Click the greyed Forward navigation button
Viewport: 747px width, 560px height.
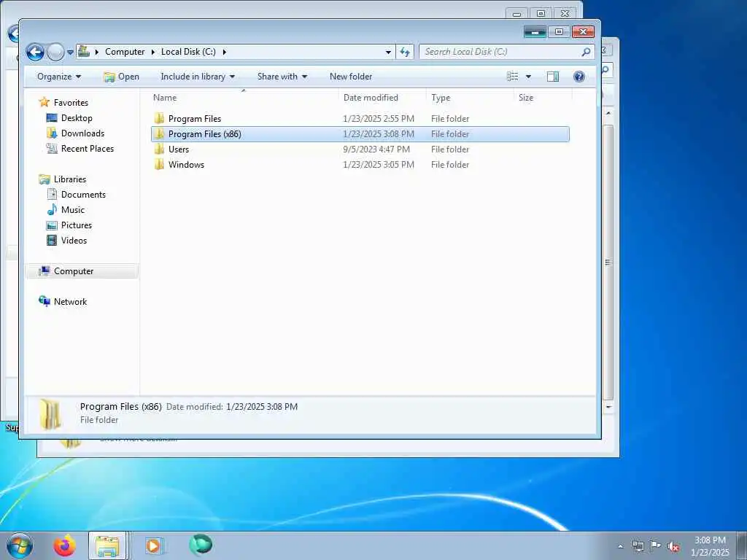55,52
